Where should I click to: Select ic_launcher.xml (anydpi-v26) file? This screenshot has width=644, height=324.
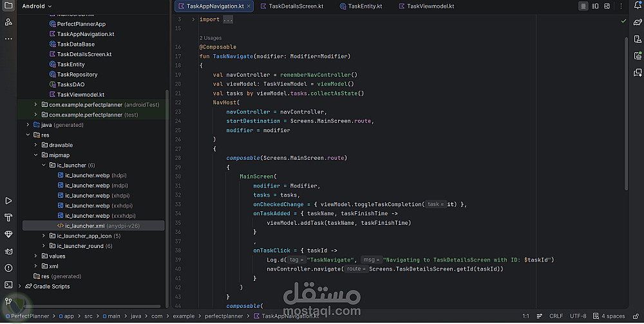click(x=93, y=226)
